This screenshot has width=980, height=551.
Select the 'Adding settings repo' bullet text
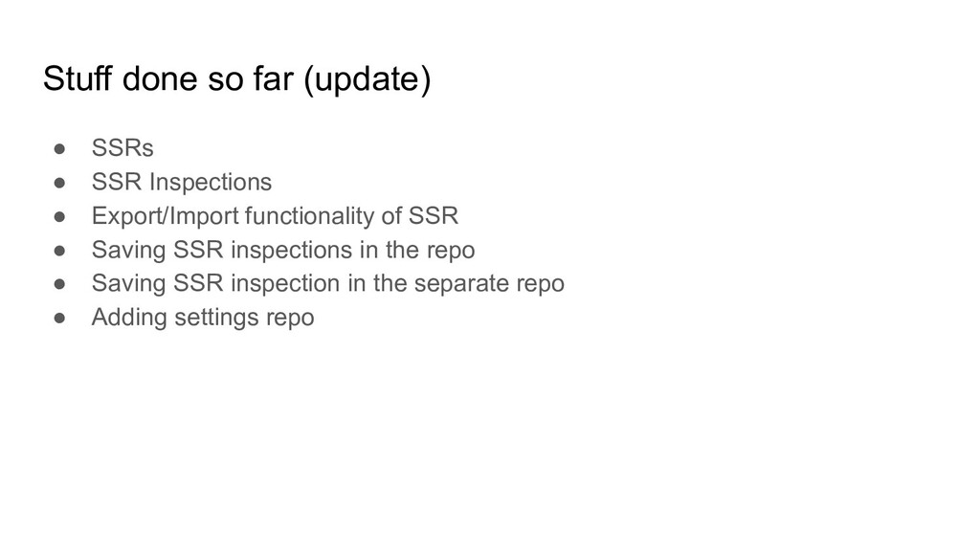point(203,317)
